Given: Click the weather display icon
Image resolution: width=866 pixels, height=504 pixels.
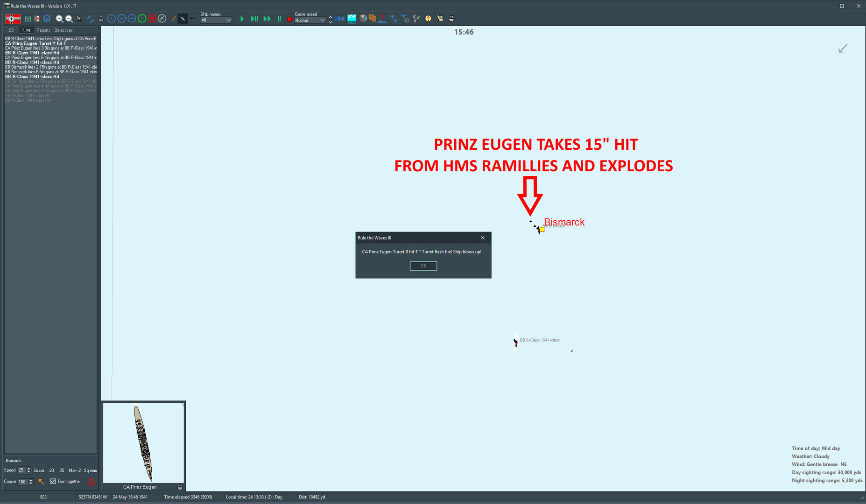Looking at the screenshot, I should click(352, 19).
